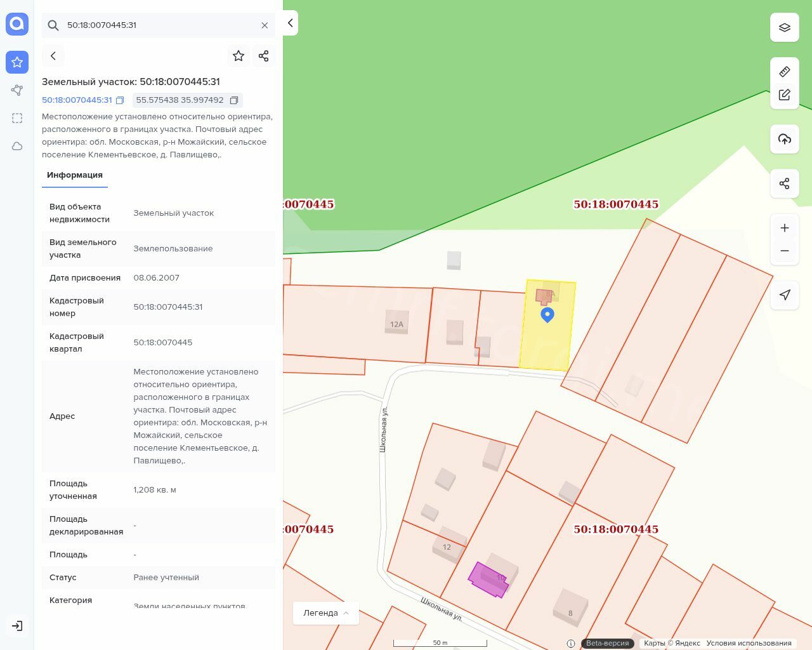
Task: Expand the Легенда panel
Action: pyautogui.click(x=326, y=613)
